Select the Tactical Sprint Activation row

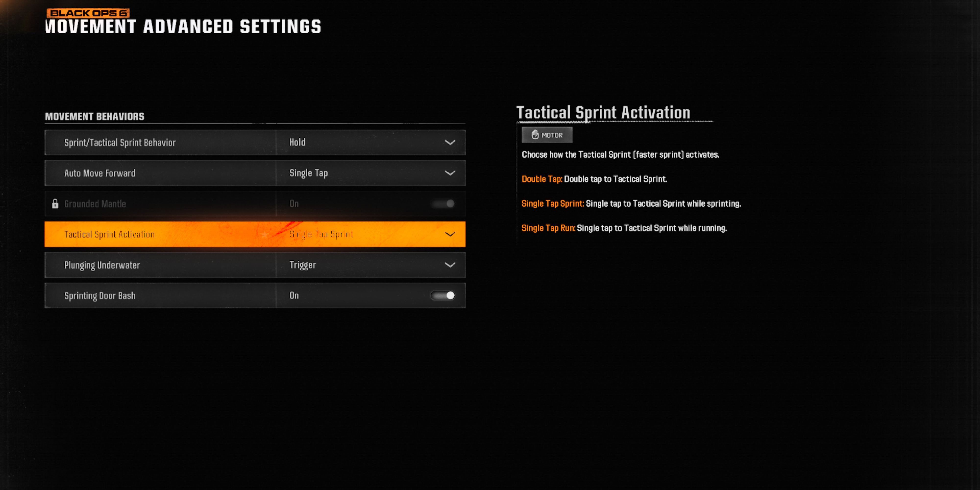(255, 234)
